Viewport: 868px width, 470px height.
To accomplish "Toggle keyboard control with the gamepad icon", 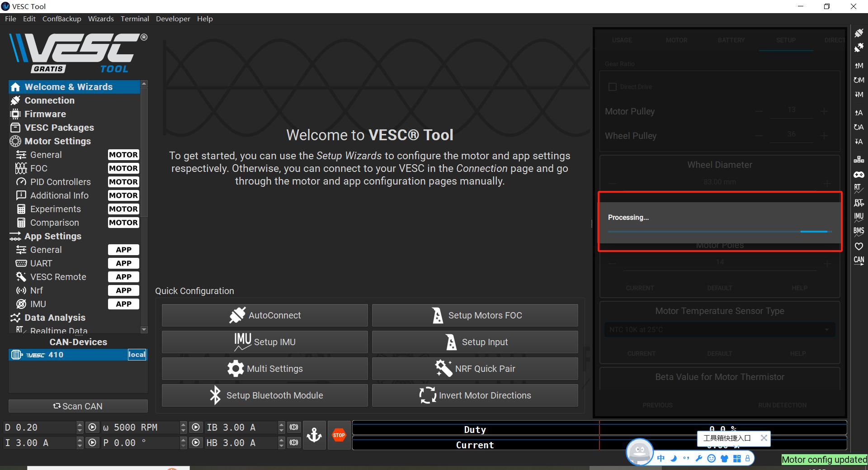I will click(859, 174).
